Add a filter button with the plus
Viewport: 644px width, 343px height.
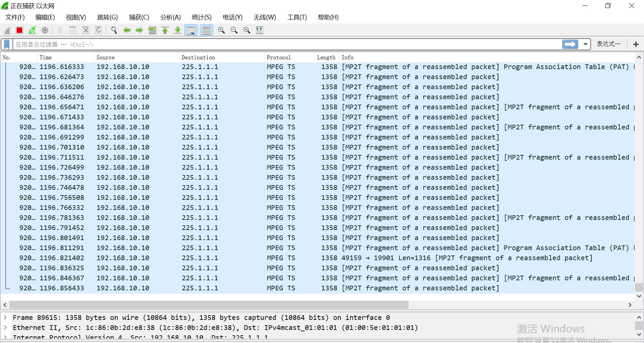(636, 44)
